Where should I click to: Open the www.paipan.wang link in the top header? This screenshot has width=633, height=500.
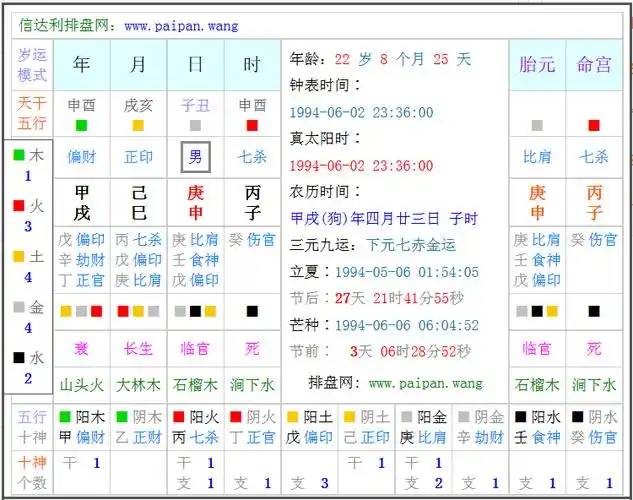tap(181, 26)
